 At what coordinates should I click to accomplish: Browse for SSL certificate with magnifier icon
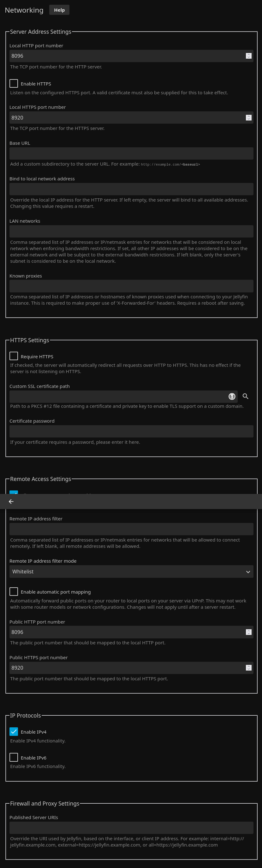coord(246,396)
